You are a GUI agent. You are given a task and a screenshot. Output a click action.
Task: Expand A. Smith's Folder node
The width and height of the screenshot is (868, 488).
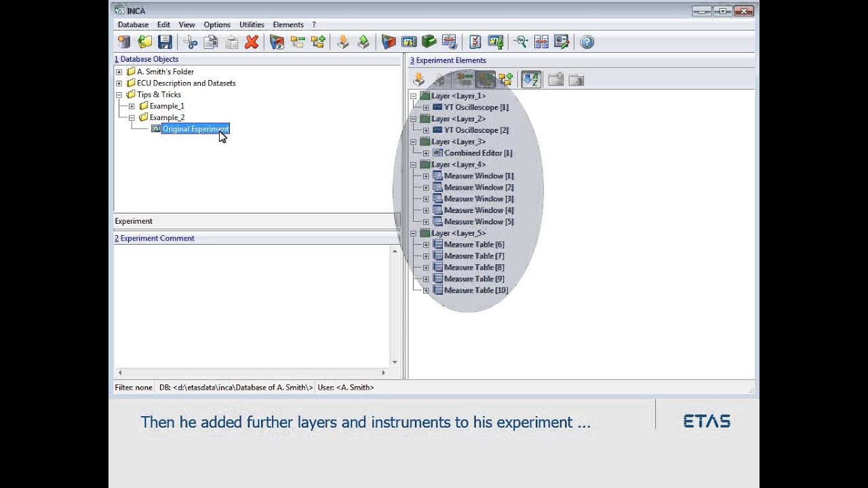coord(119,72)
